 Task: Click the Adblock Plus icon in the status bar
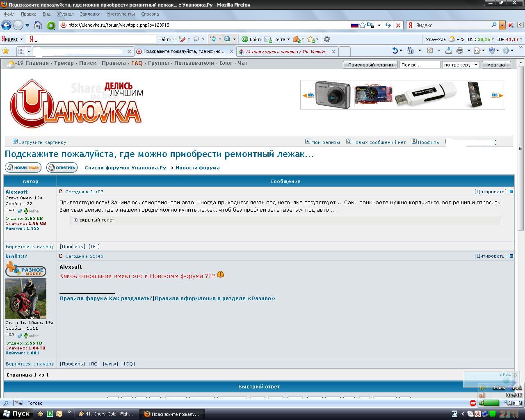(x=473, y=403)
